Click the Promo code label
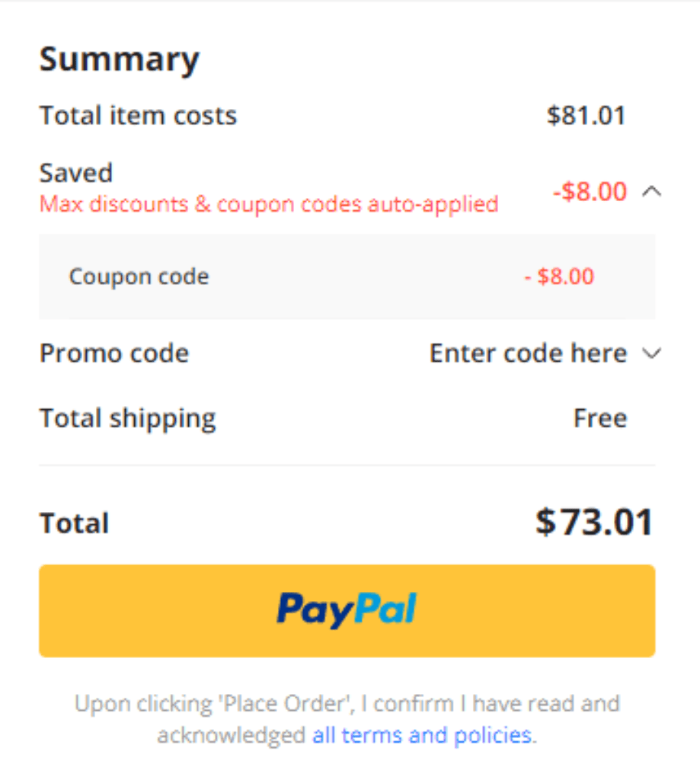Viewport: 700px width, 780px height. point(114,353)
